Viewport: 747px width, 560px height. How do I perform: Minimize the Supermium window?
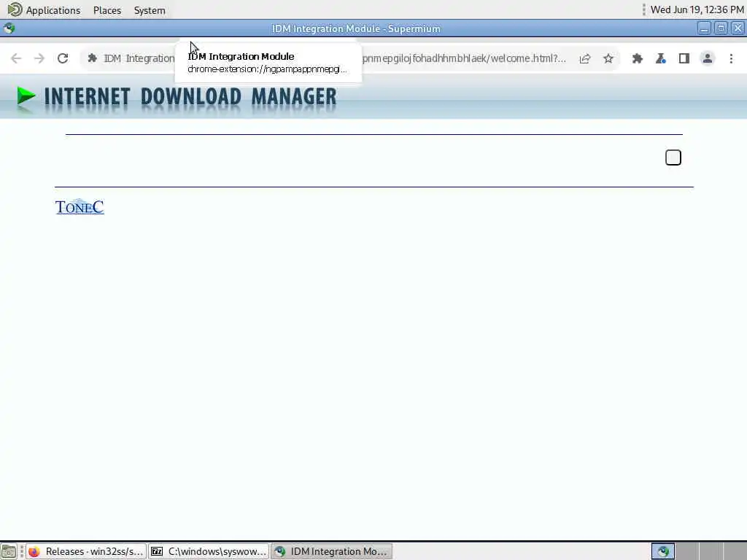point(704,28)
